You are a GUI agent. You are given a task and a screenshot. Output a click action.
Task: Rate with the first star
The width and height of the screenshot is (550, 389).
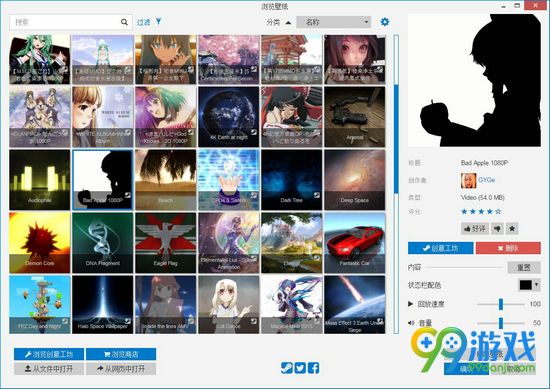(x=464, y=212)
